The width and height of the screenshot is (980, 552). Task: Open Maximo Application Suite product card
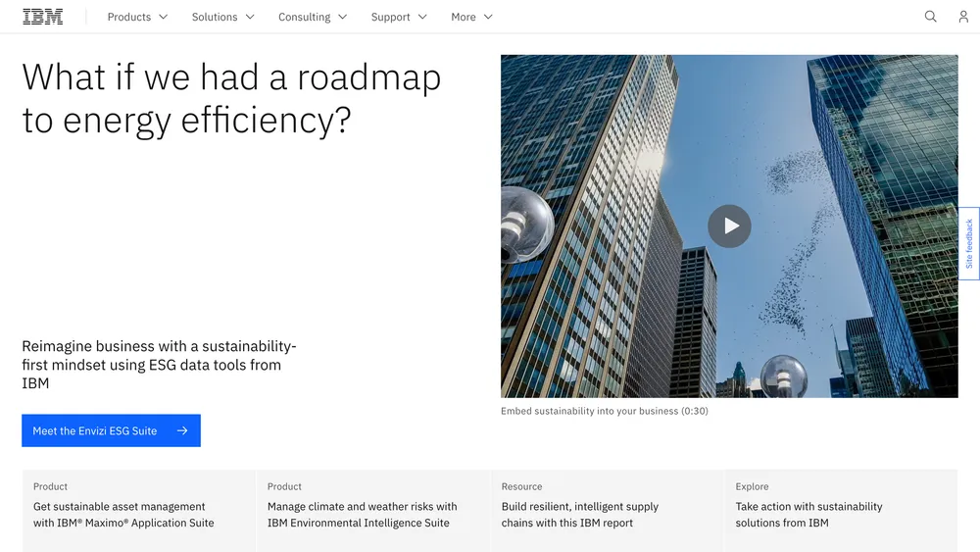[139, 510]
